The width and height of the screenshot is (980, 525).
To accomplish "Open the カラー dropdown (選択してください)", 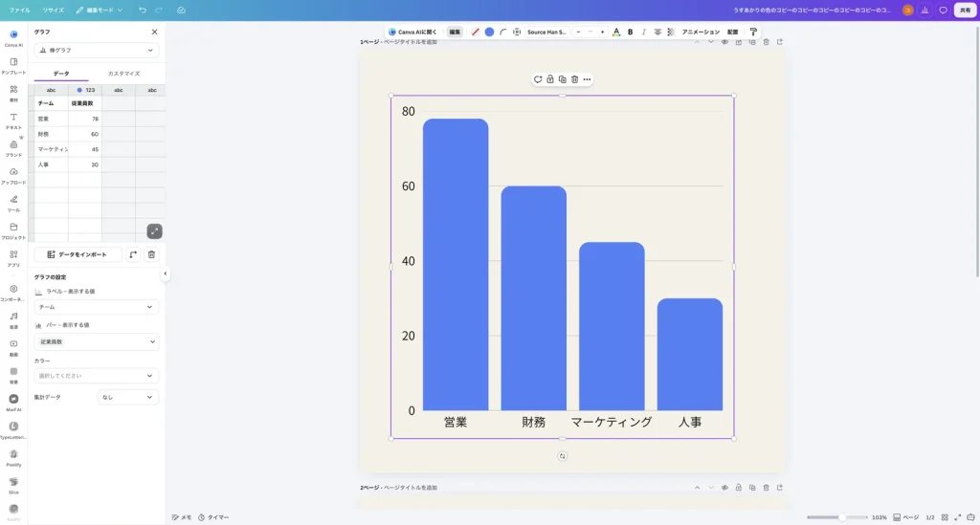I will pos(97,376).
